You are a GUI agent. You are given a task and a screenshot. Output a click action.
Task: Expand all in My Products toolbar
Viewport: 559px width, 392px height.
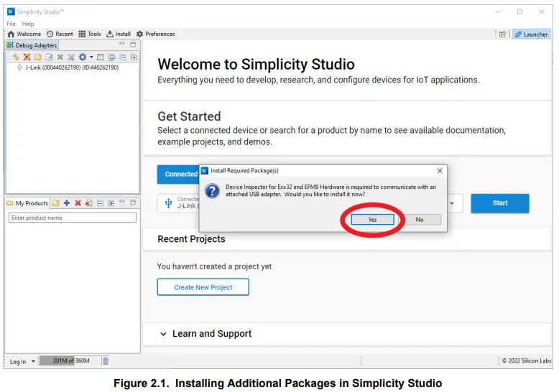click(111, 203)
